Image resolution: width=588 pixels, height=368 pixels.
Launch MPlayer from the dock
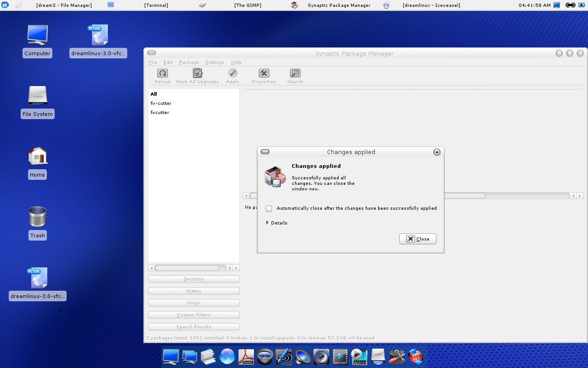340,356
